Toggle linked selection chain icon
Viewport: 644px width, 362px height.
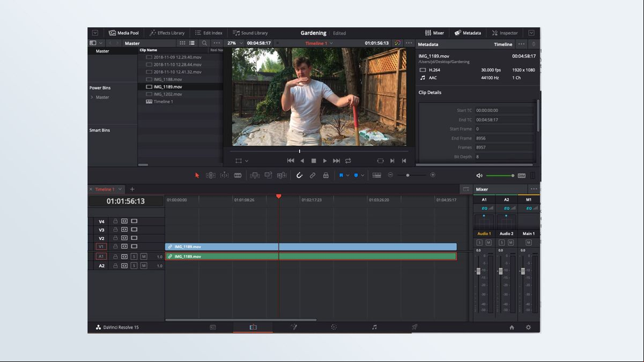coord(313,175)
